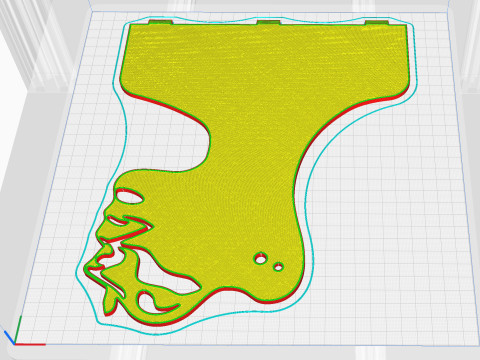Click the smaller round hole in the model
The height and width of the screenshot is (360, 480).
[x=278, y=267]
